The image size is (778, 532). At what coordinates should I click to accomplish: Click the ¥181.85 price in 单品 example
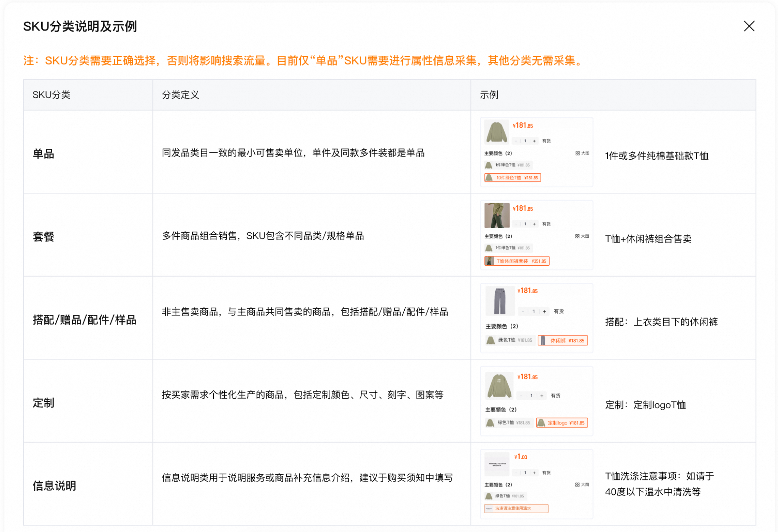point(523,125)
